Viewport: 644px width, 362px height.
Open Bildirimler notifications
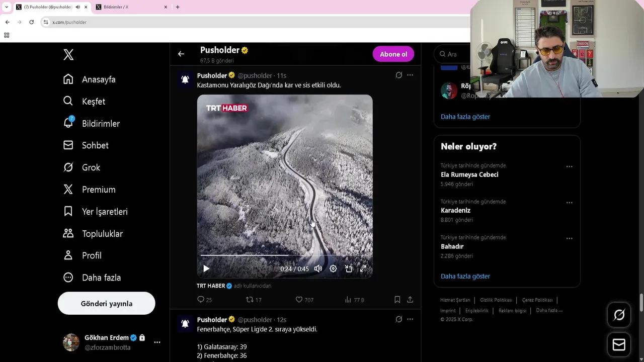tap(92, 124)
